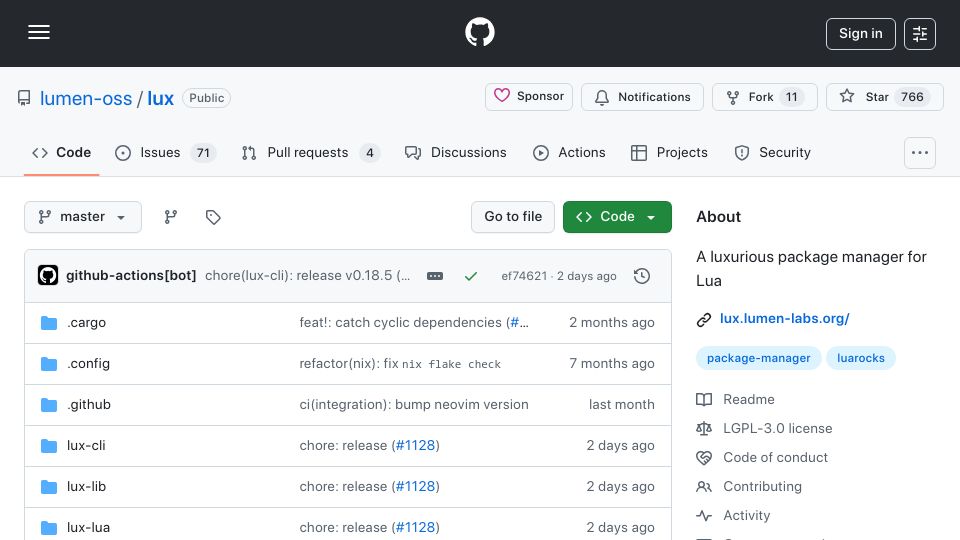Screen dimensions: 960x540
Task: View the green checkmark build status
Action: pyautogui.click(x=471, y=276)
